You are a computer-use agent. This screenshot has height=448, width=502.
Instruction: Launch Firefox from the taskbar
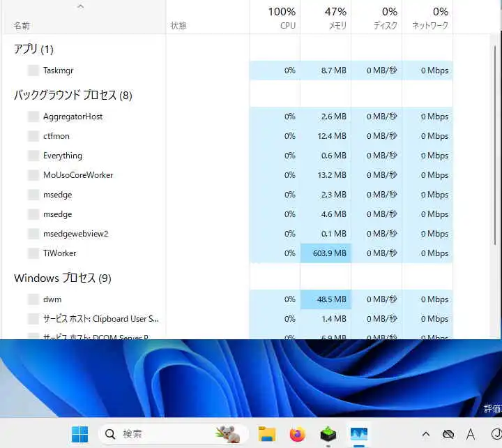click(x=297, y=435)
